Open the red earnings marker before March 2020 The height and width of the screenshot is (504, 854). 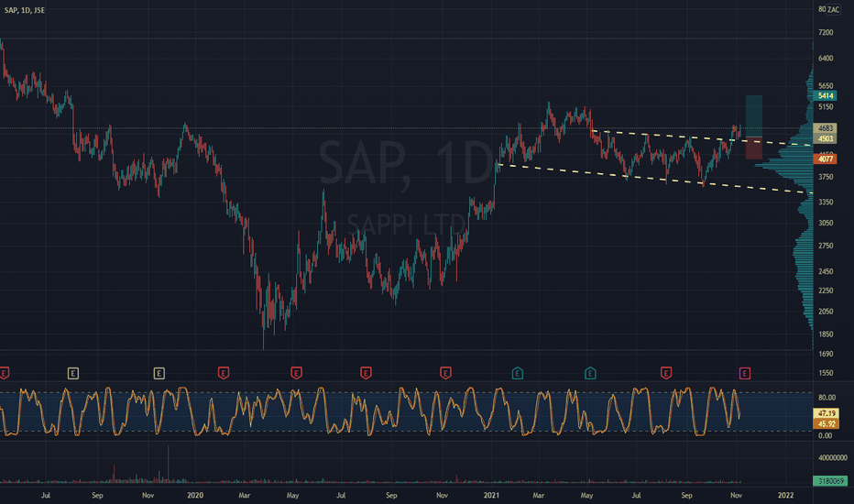click(224, 373)
